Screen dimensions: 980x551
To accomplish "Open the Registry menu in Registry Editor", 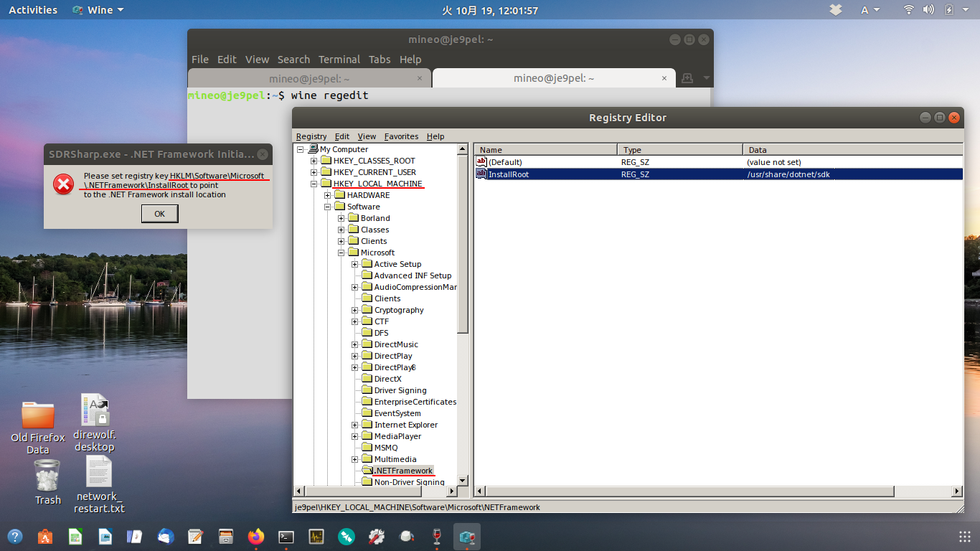I will [x=311, y=136].
